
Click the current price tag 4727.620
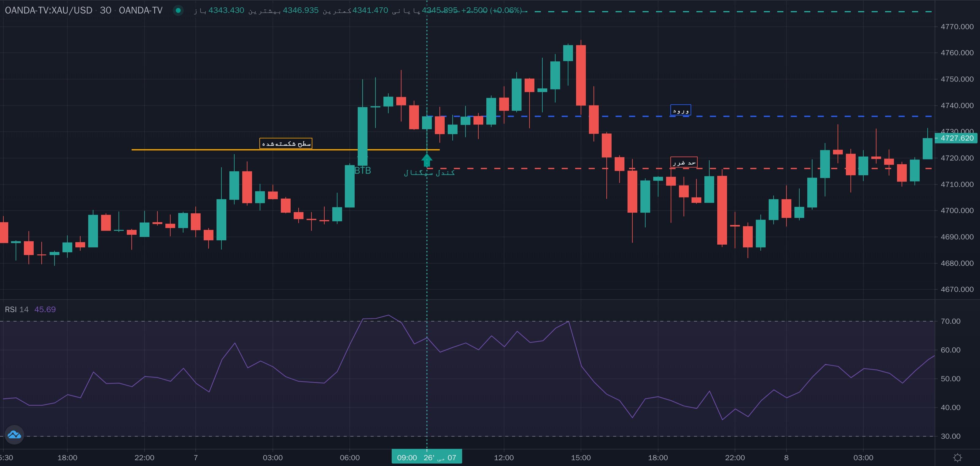coord(956,138)
